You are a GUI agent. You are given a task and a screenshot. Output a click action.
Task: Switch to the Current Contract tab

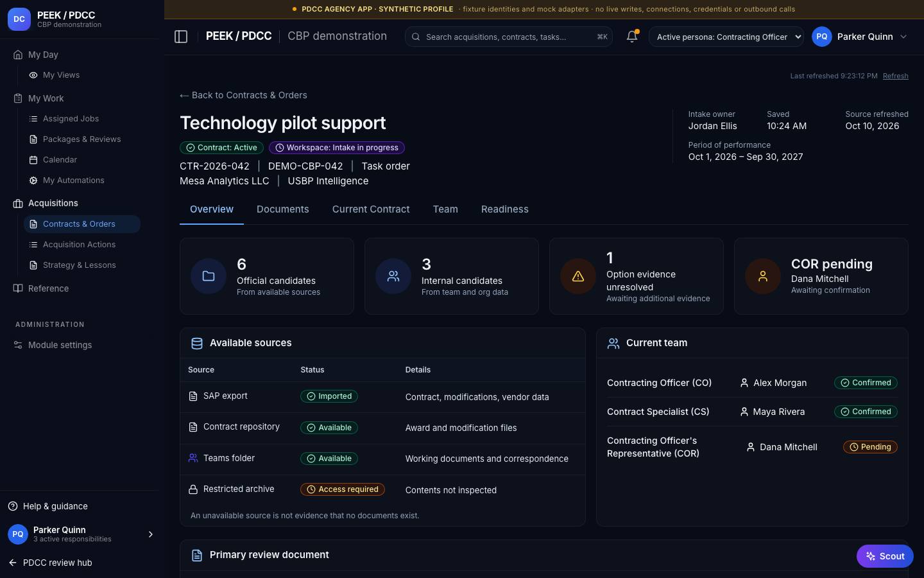pyautogui.click(x=371, y=209)
